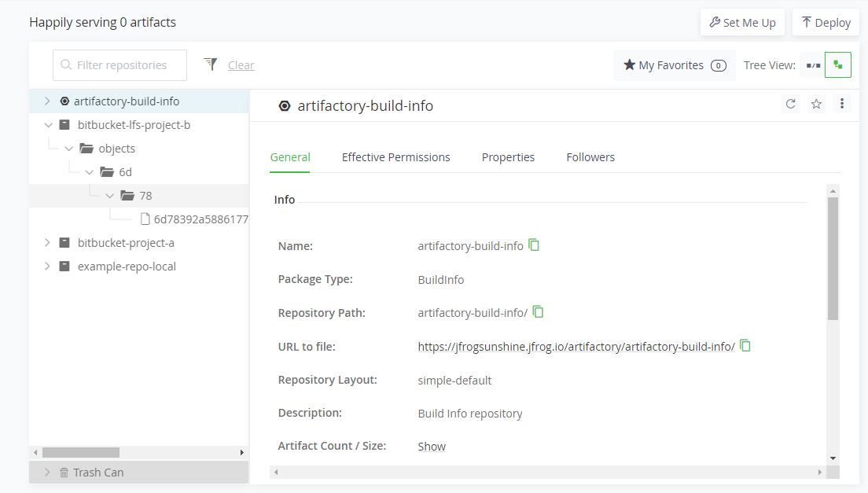Show My Favorites repositories
The height and width of the screenshot is (493, 868).
click(675, 65)
